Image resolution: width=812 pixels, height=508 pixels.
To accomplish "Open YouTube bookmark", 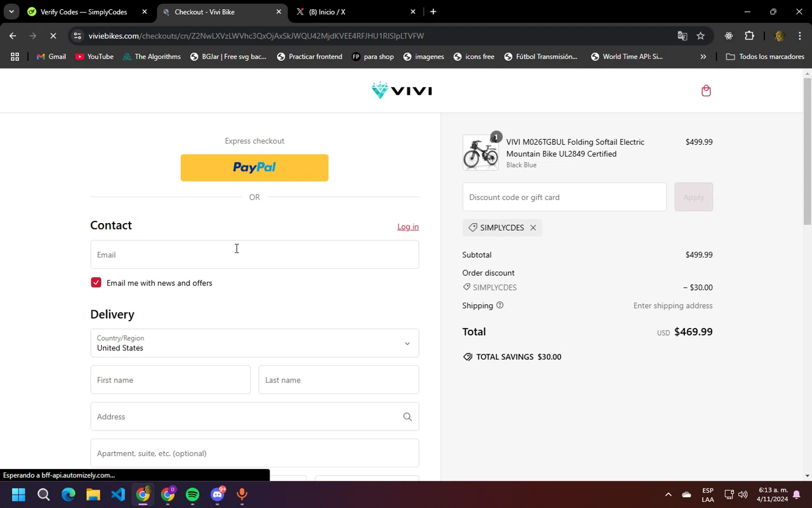I will tap(95, 56).
